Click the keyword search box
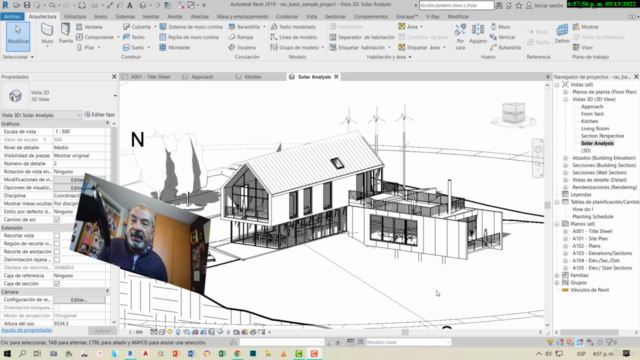This screenshot has width=640, height=360. click(x=456, y=5)
